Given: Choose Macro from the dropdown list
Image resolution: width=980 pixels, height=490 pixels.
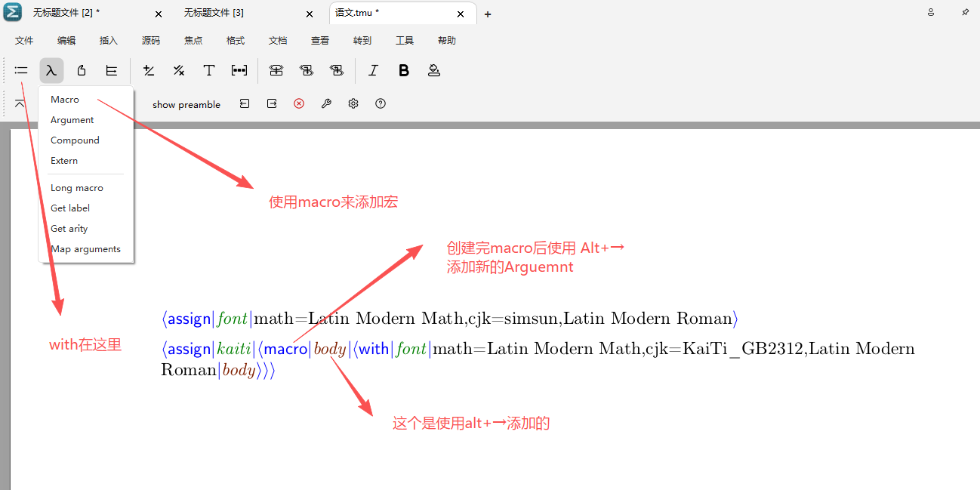Looking at the screenshot, I should pyautogui.click(x=65, y=100).
